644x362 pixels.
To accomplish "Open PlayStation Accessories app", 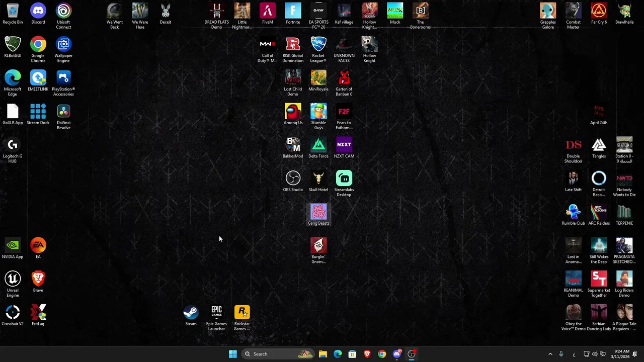I will tap(63, 83).
